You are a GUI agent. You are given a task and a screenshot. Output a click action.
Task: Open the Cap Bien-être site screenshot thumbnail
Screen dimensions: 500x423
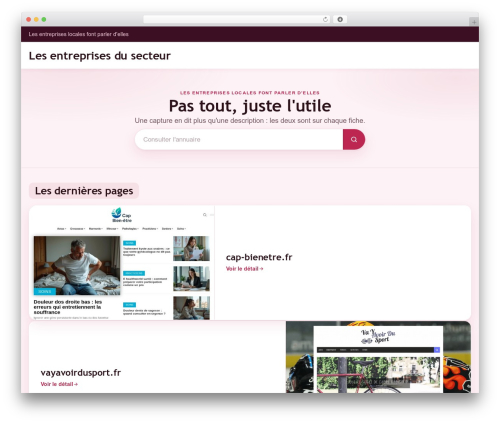click(x=122, y=263)
